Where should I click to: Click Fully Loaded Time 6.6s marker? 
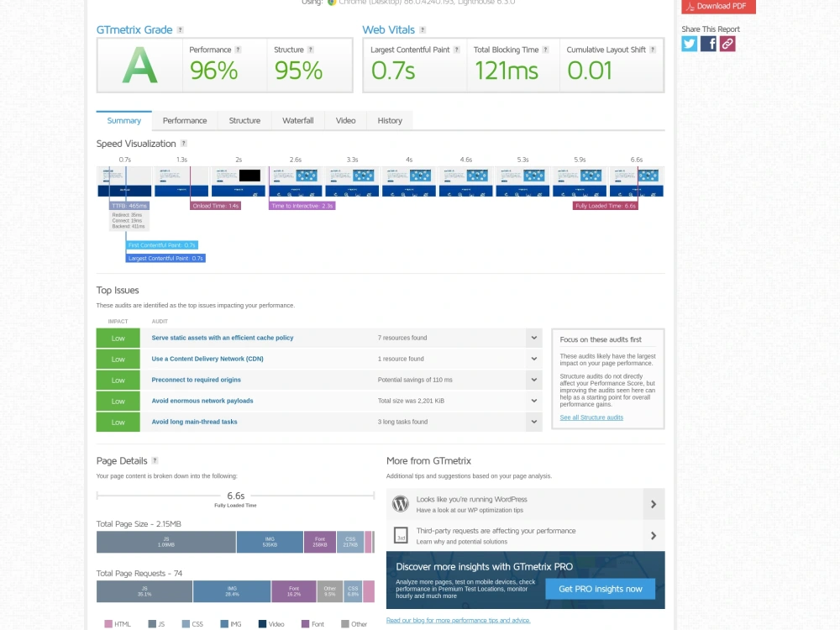coord(606,206)
